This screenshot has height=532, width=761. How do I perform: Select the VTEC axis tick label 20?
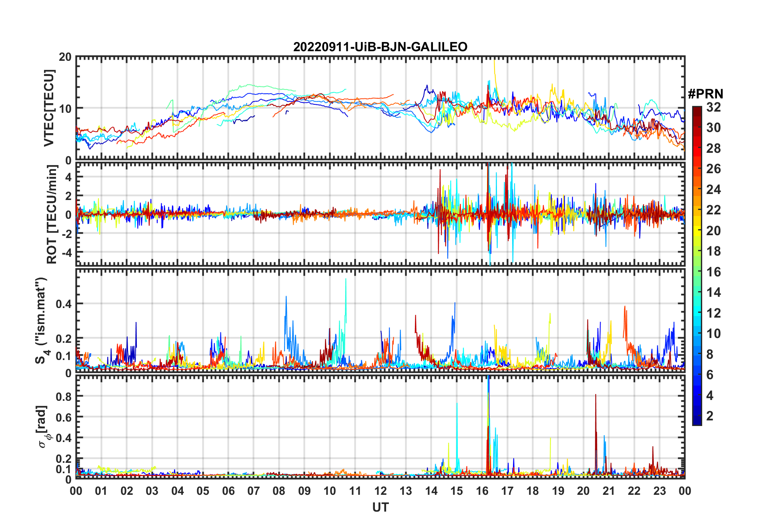pyautogui.click(x=65, y=57)
